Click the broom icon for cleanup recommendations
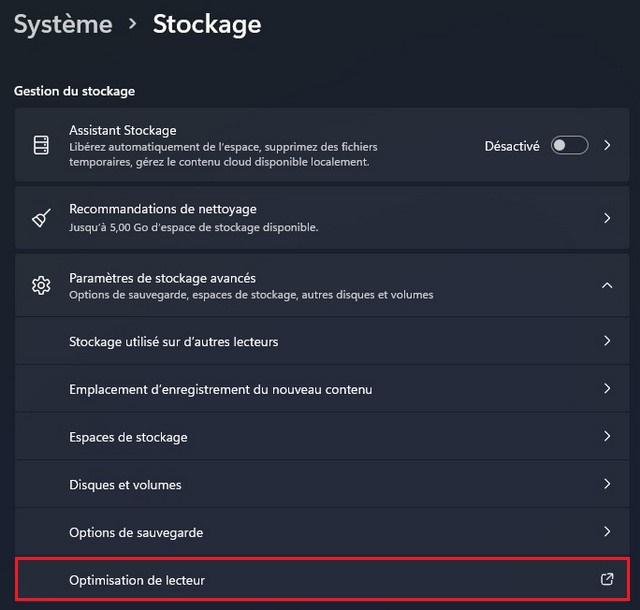The width and height of the screenshot is (640, 610). click(x=41, y=218)
